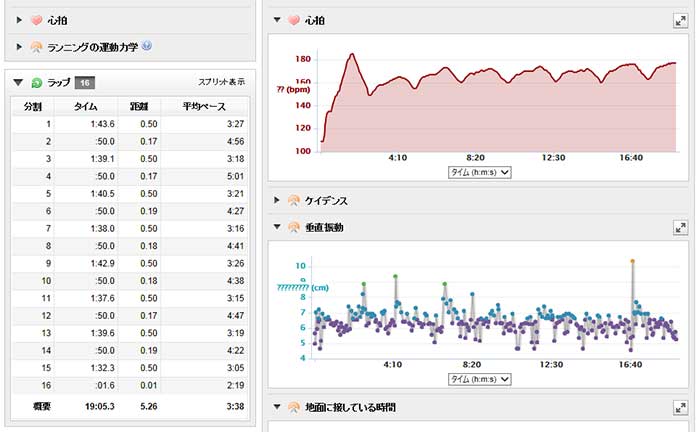Expand the ケイデンス section
The image size is (700, 432).
[277, 201]
